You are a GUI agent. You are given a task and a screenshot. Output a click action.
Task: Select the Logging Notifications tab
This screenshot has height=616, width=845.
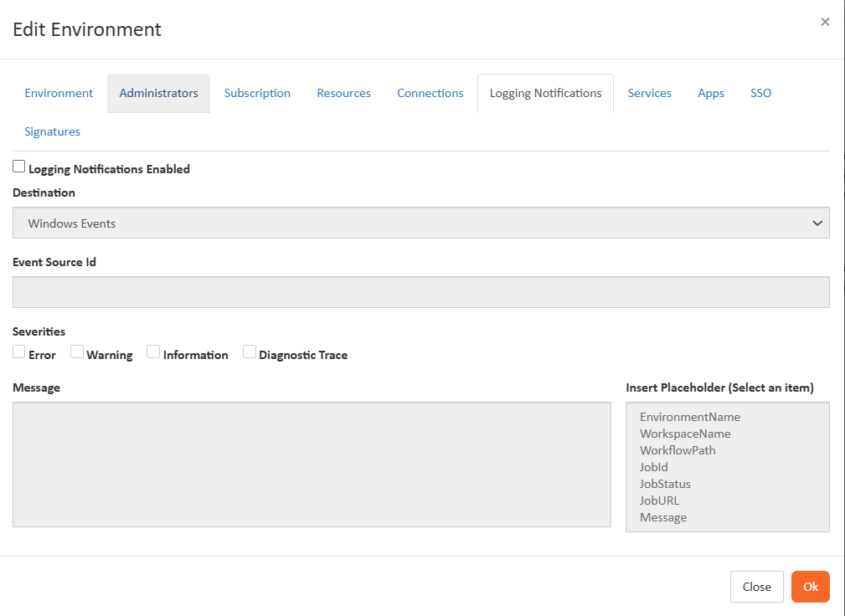(545, 93)
